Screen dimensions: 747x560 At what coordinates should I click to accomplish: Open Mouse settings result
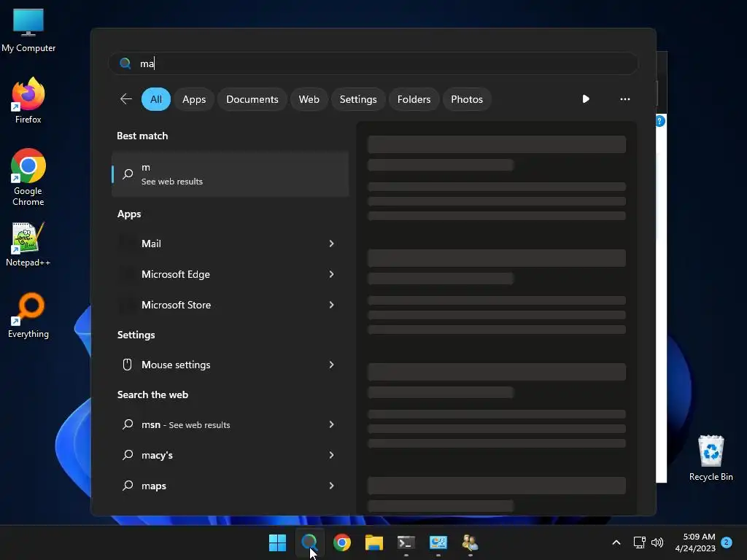[x=230, y=365]
